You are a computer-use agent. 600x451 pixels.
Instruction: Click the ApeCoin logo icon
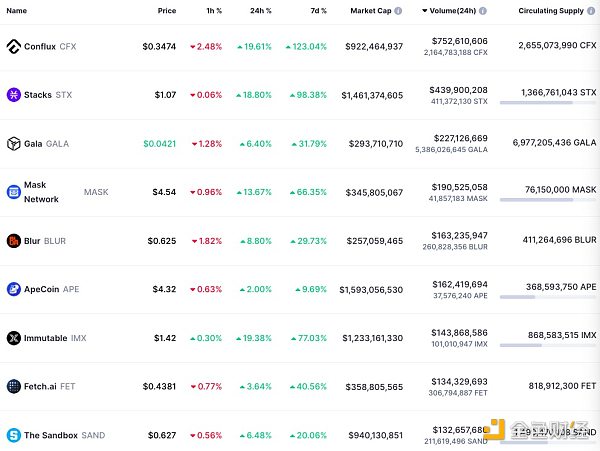click(x=14, y=290)
